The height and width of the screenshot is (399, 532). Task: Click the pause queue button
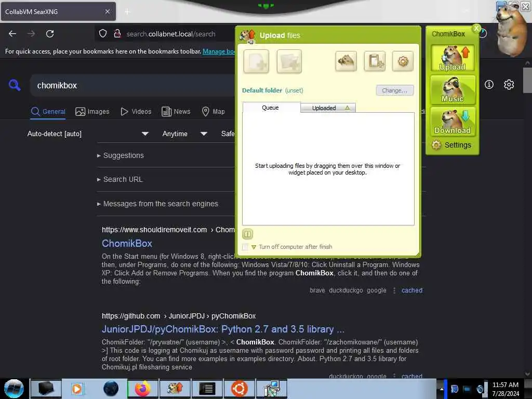(x=247, y=234)
